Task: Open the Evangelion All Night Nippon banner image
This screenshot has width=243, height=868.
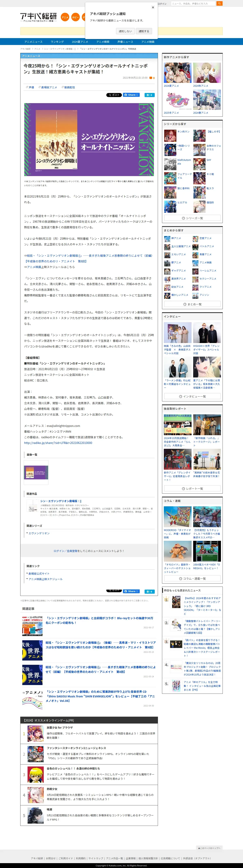Action: (89, 139)
